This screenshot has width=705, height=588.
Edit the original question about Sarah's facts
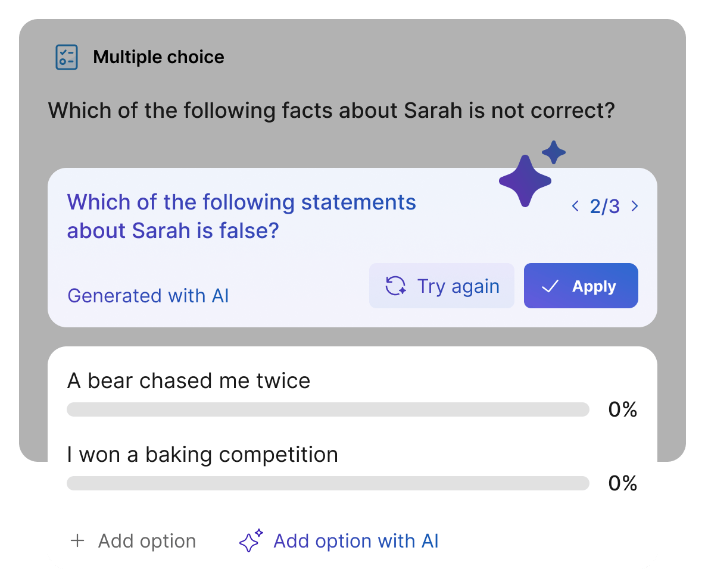[330, 111]
